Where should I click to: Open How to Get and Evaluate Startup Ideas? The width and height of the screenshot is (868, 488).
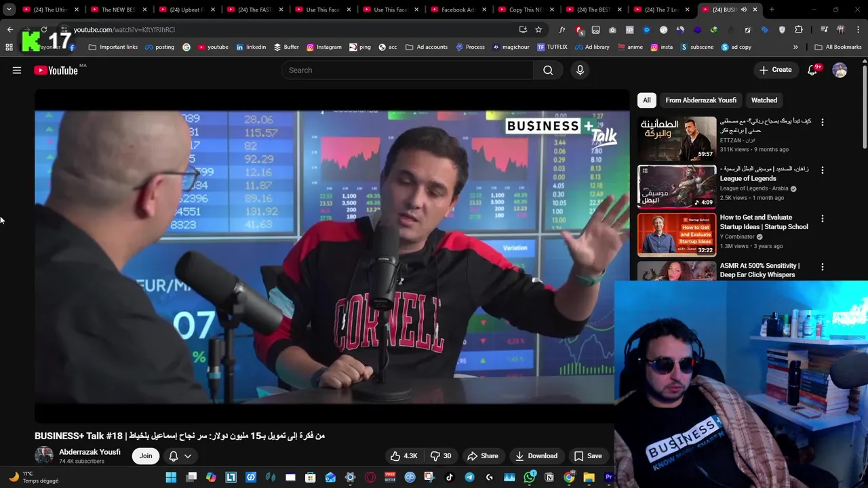coord(764,222)
